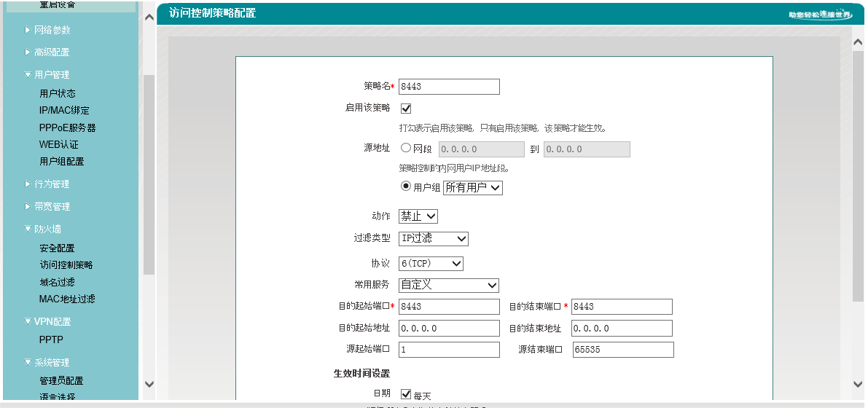Screen dimensions: 868x408
Task: Toggle the 每天 date checkbox
Action: [406, 394]
